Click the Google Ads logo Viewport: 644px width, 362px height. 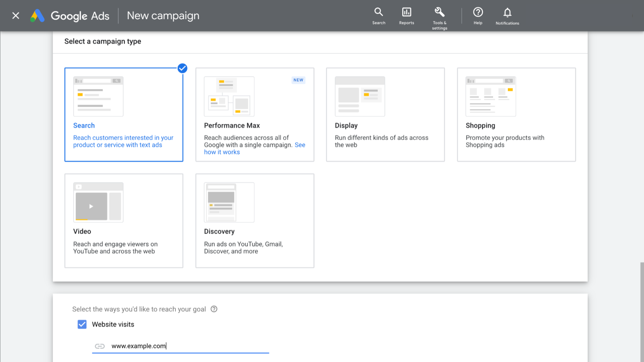(38, 15)
